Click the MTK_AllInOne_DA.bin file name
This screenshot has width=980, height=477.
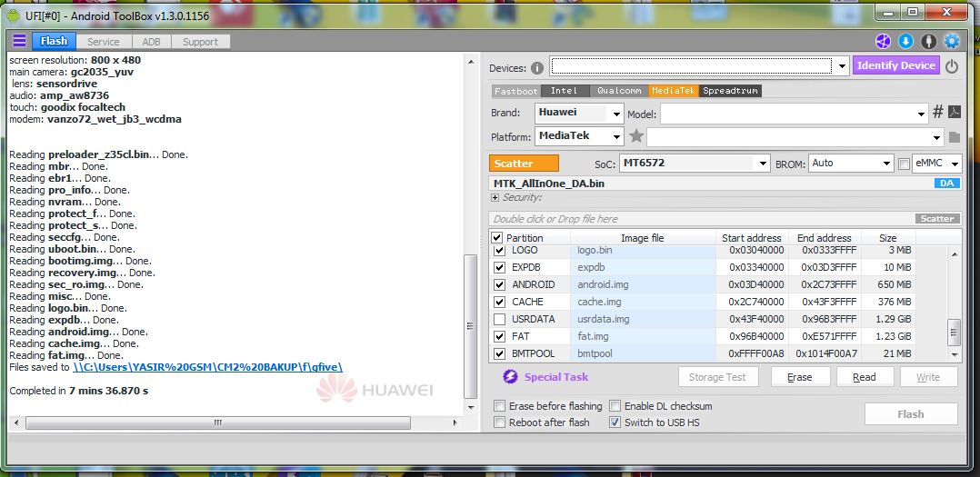pos(549,184)
